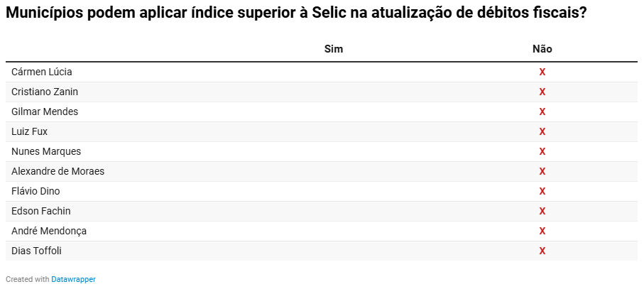Click the red X for Edson Fachin
The image size is (644, 294).
coord(542,211)
